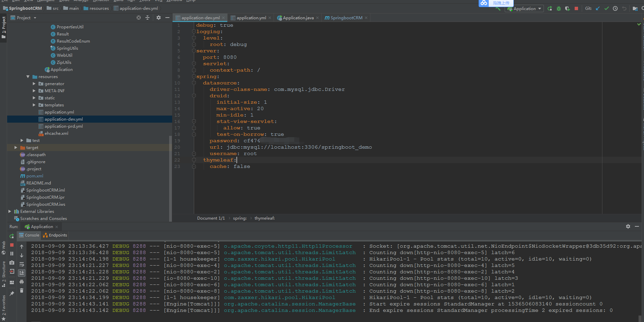
Task: Show Git history clock icon
Action: click(x=615, y=9)
